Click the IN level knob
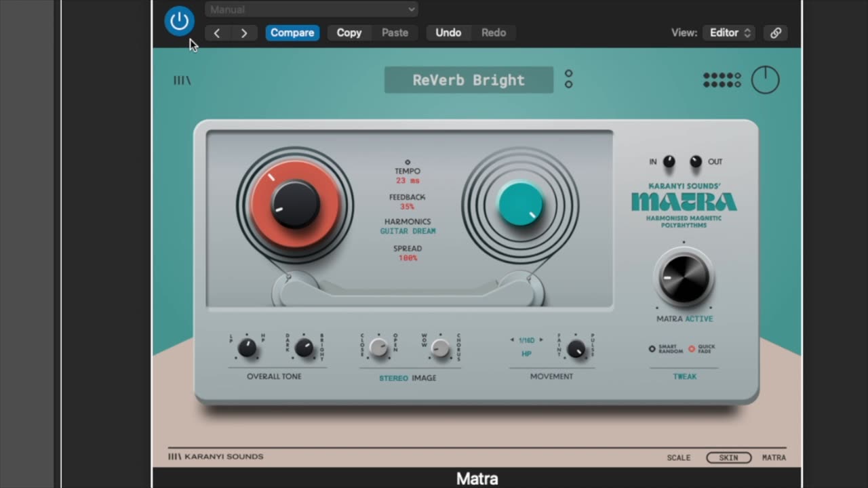The width and height of the screenshot is (868, 488). click(x=669, y=161)
